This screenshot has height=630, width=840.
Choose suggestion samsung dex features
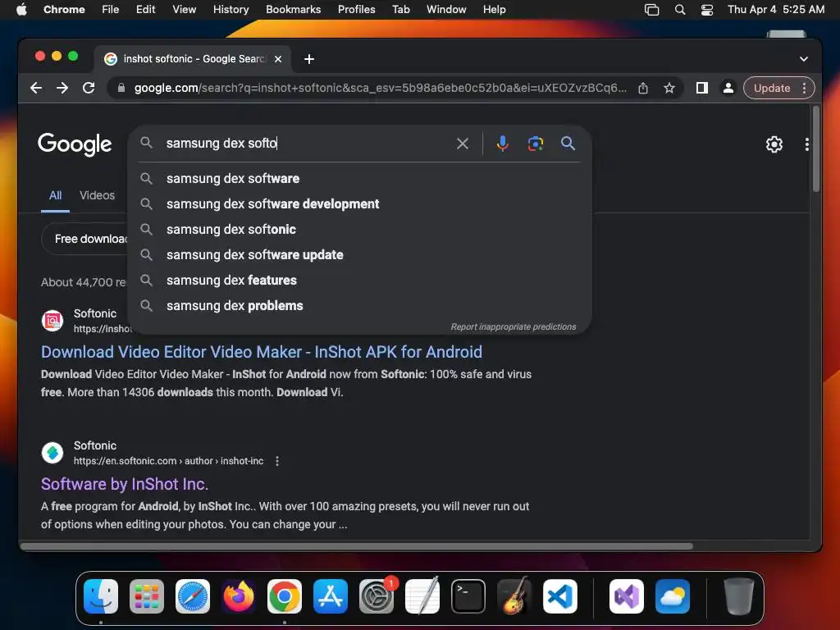(x=359, y=281)
